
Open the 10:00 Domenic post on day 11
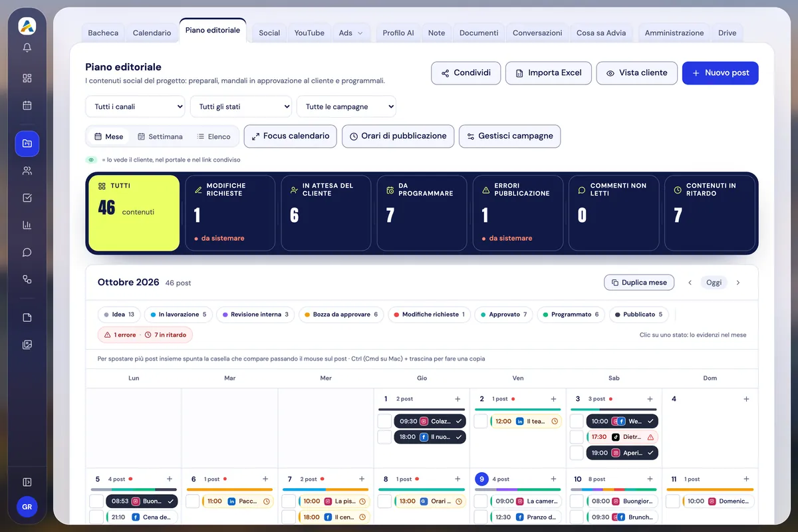718,501
